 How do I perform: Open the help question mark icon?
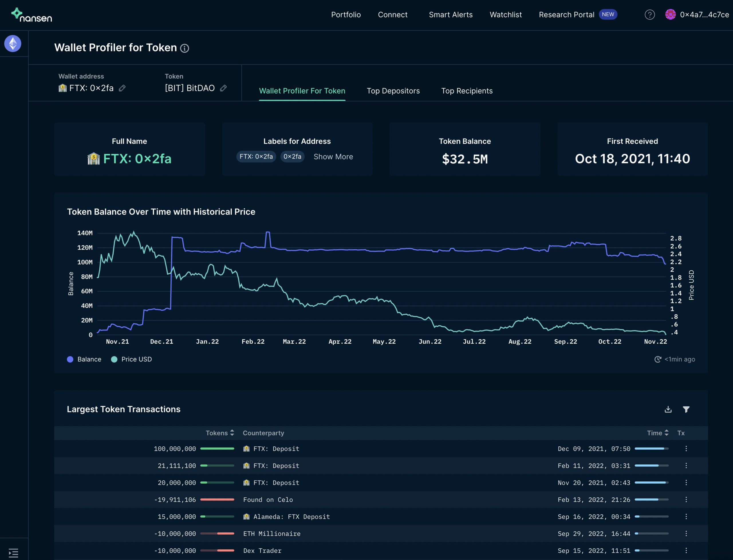pyautogui.click(x=649, y=15)
